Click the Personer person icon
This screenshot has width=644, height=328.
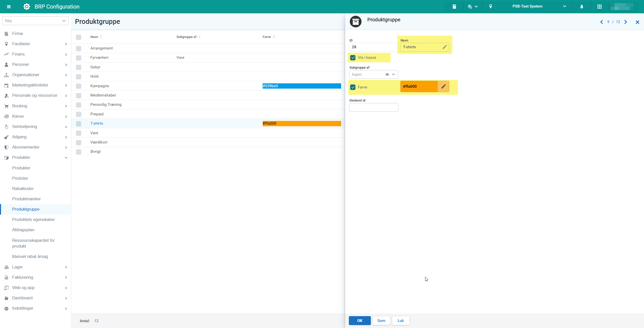[7, 65]
